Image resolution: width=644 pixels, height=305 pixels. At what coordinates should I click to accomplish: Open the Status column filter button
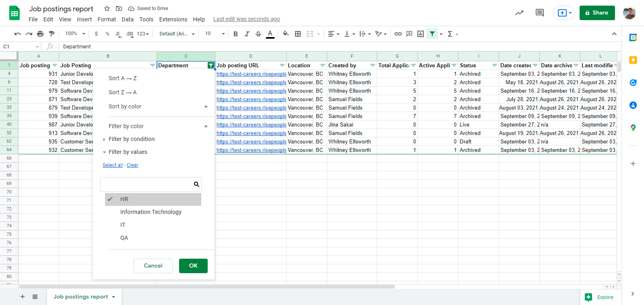coord(494,65)
